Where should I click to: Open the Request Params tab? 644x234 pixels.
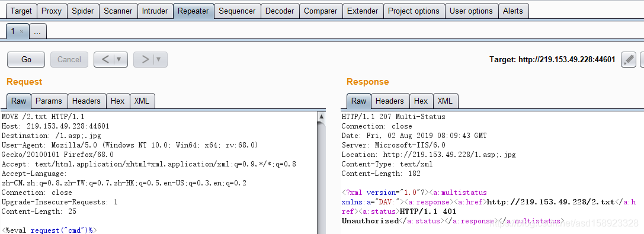[49, 101]
